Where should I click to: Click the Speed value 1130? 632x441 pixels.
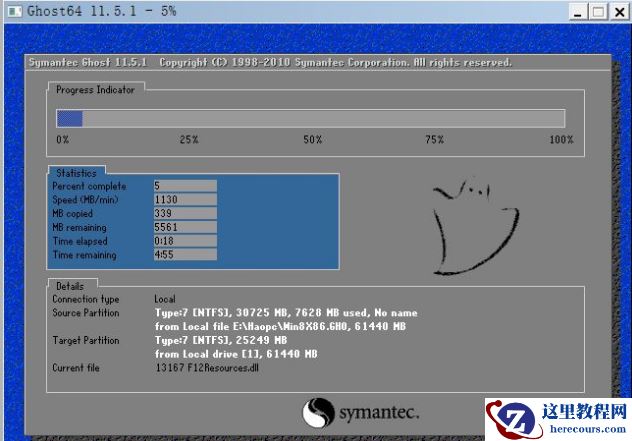(185, 200)
